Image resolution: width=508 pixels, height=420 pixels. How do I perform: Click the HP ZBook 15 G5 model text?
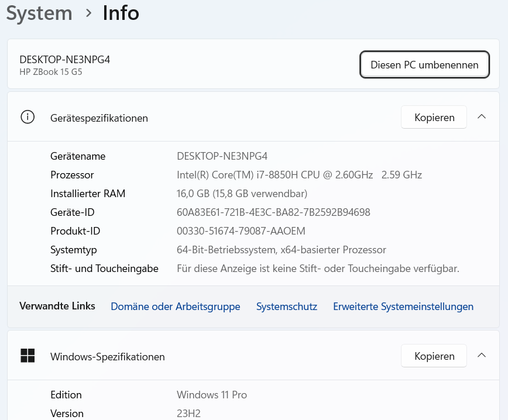click(51, 72)
